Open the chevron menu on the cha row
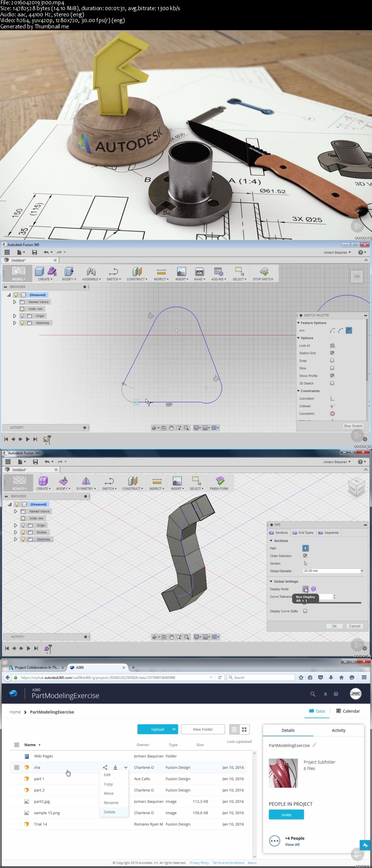372x868 pixels. pyautogui.click(x=126, y=767)
